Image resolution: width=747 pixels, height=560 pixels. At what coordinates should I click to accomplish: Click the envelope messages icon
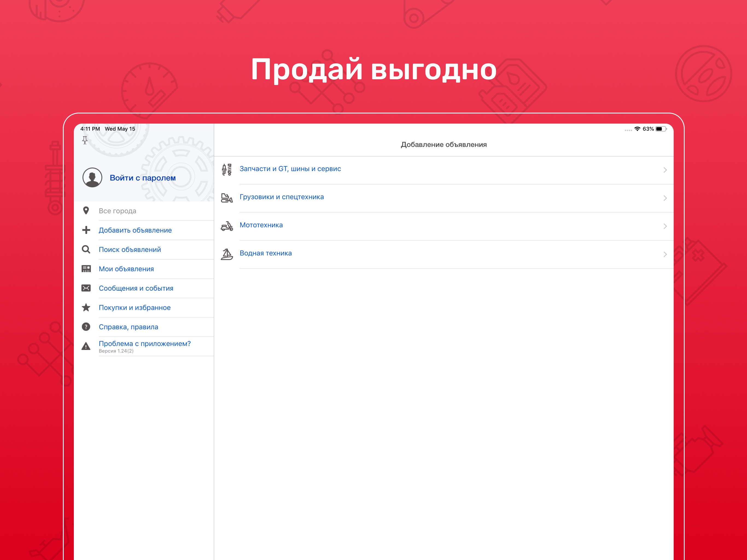pos(86,288)
